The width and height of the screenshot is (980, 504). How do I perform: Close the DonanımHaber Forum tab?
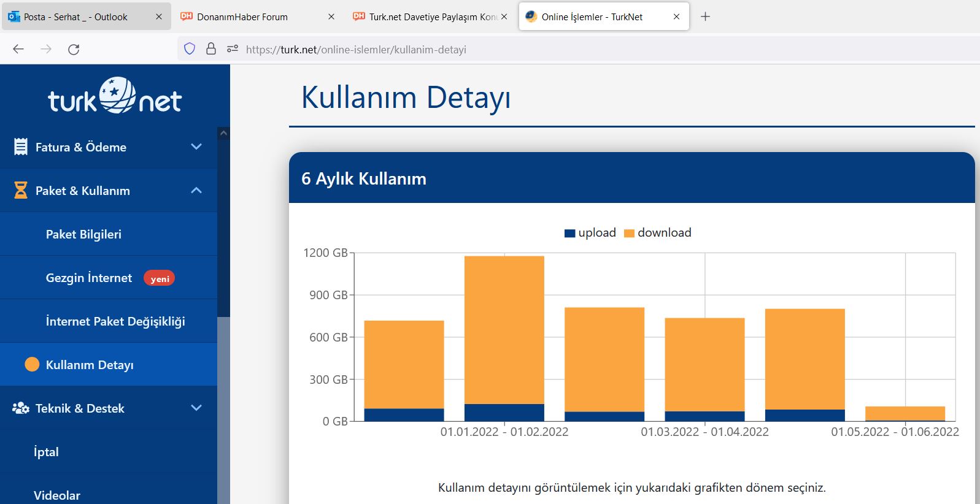tap(331, 17)
